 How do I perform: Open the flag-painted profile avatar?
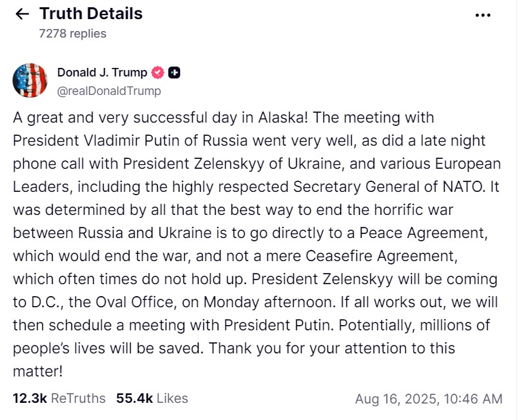tap(30, 80)
